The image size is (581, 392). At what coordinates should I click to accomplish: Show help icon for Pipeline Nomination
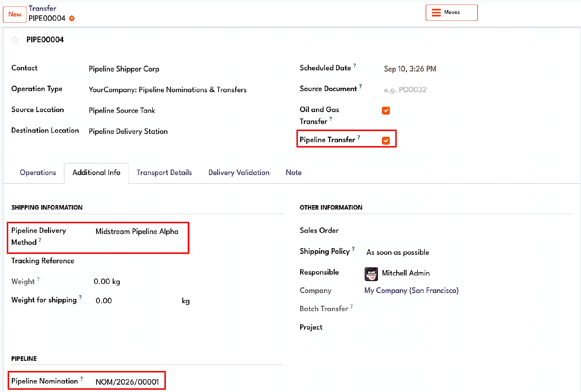pos(81,379)
